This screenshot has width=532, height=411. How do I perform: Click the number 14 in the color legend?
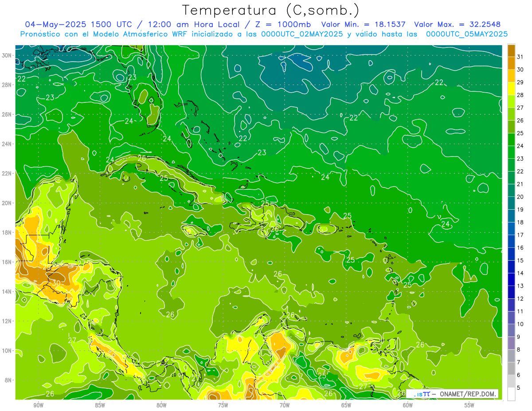[x=520, y=273]
